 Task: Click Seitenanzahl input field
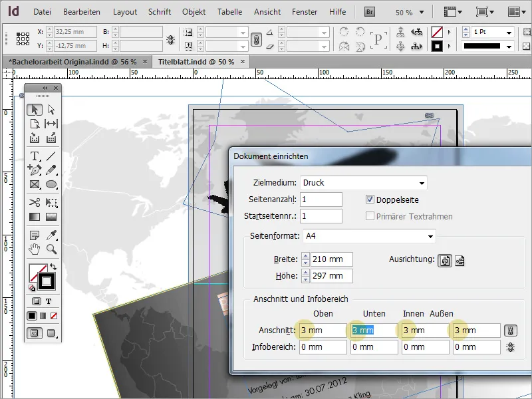point(321,199)
